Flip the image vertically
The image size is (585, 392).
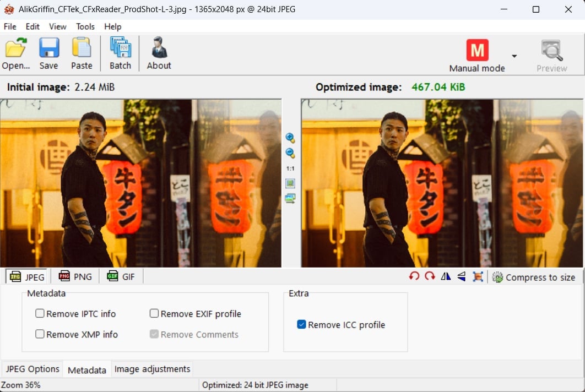pos(461,276)
